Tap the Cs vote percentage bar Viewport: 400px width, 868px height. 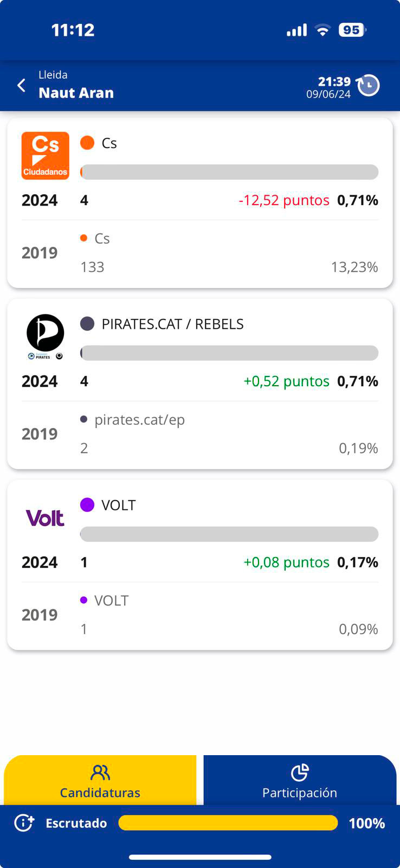coord(229,172)
